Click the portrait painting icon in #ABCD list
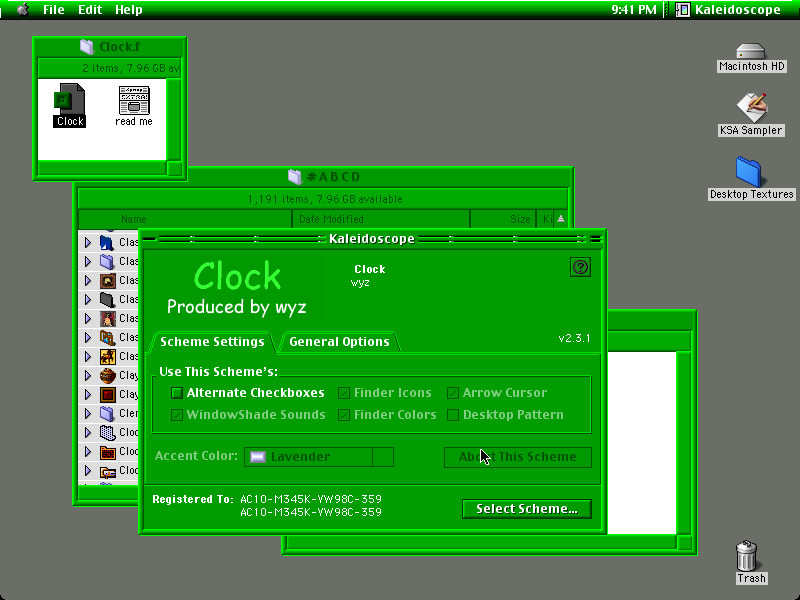Viewport: 800px width, 600px height. (107, 318)
